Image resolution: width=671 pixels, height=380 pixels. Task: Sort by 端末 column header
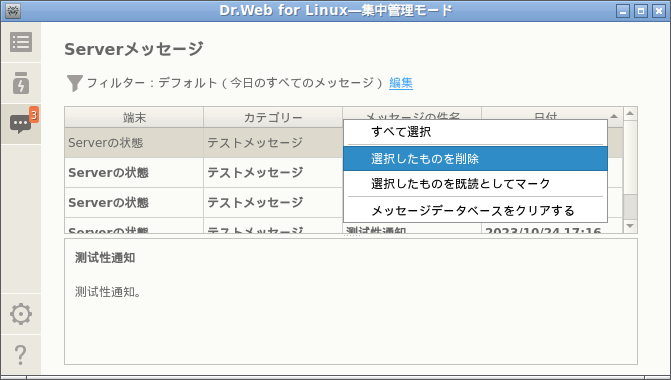tap(134, 117)
